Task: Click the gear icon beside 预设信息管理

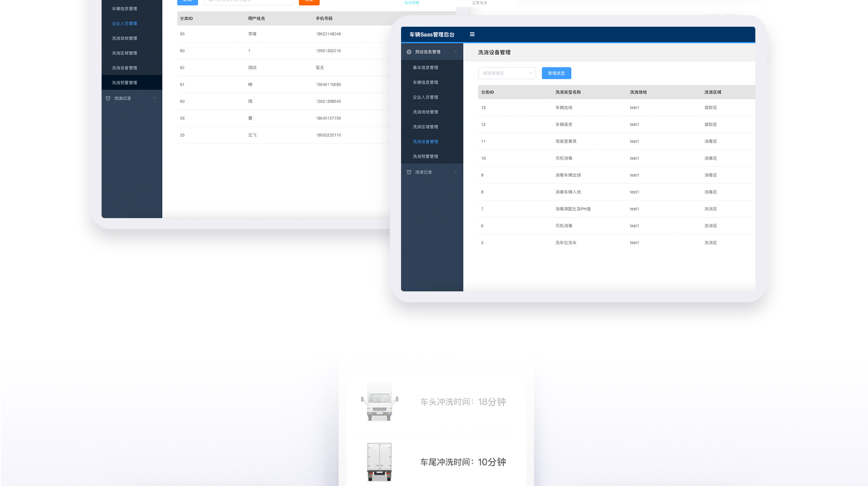Action: click(409, 52)
